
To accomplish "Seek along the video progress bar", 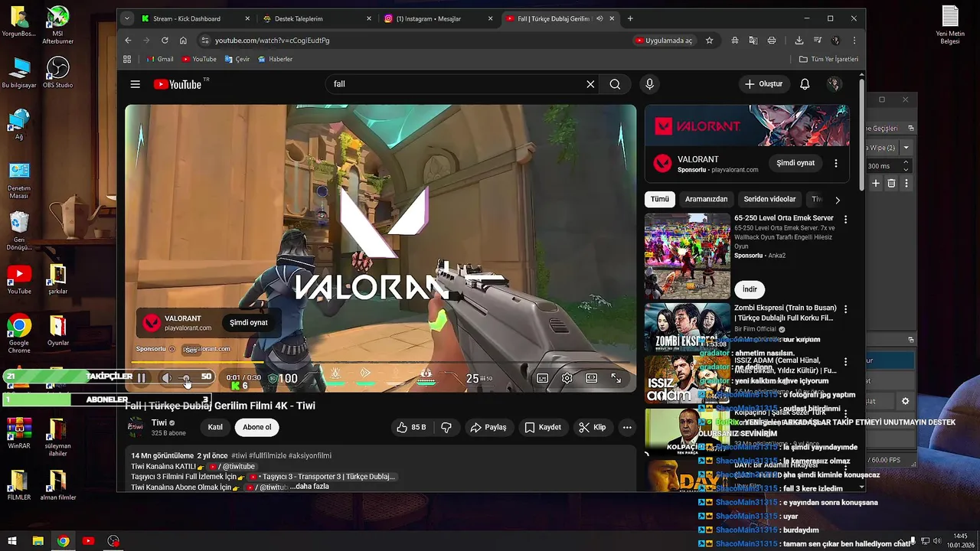I will pos(381,362).
